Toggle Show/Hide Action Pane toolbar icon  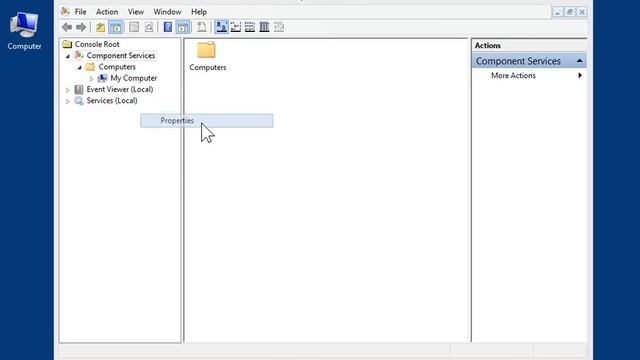coord(182,27)
